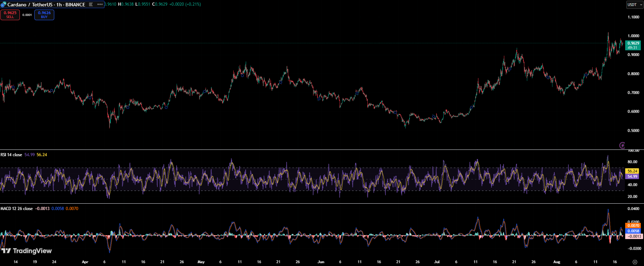Image resolution: width=644 pixels, height=266 pixels.
Task: Click the TradingView logo
Action: (27, 251)
